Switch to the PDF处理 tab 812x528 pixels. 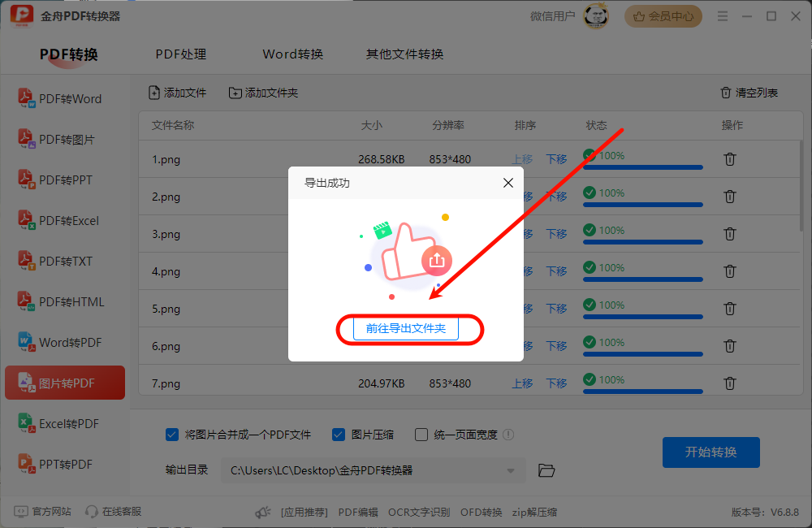click(x=180, y=54)
